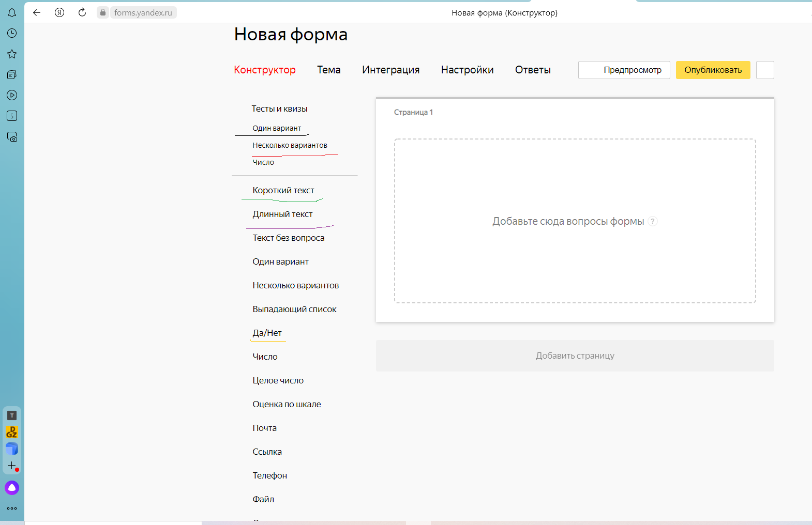
Task: Click Добавить страницу button
Action: pyautogui.click(x=575, y=356)
